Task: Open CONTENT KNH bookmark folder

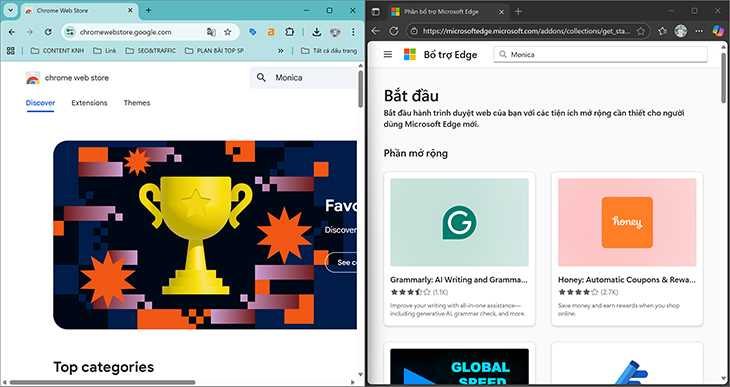Action: [x=57, y=50]
